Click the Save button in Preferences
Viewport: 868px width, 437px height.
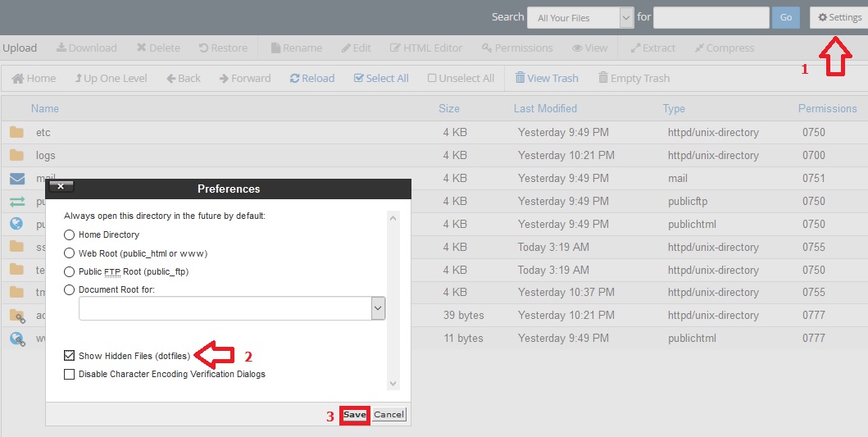pos(354,414)
